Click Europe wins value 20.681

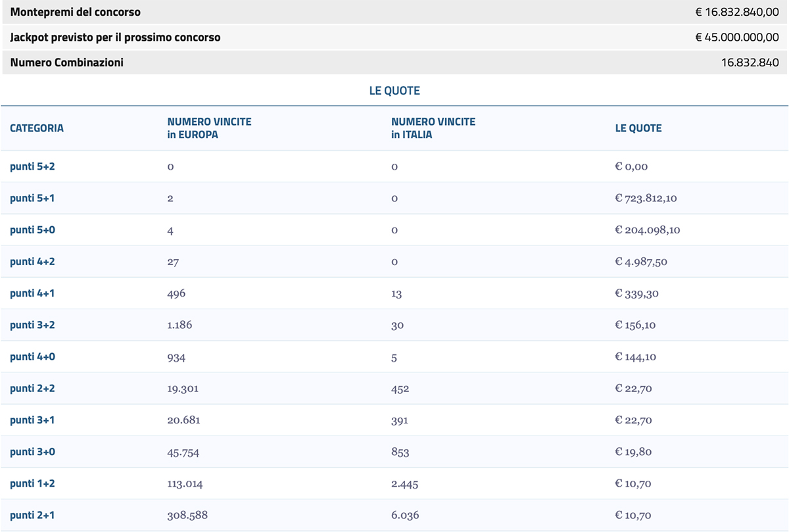[x=184, y=420]
